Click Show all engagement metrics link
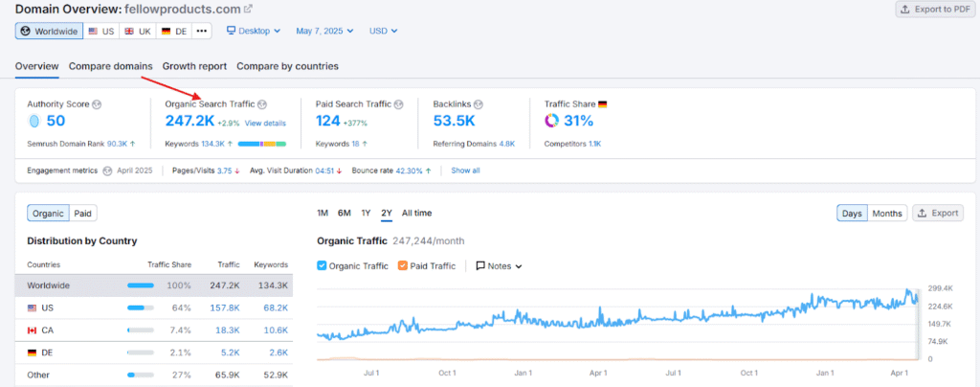980x387 pixels. pos(466,171)
